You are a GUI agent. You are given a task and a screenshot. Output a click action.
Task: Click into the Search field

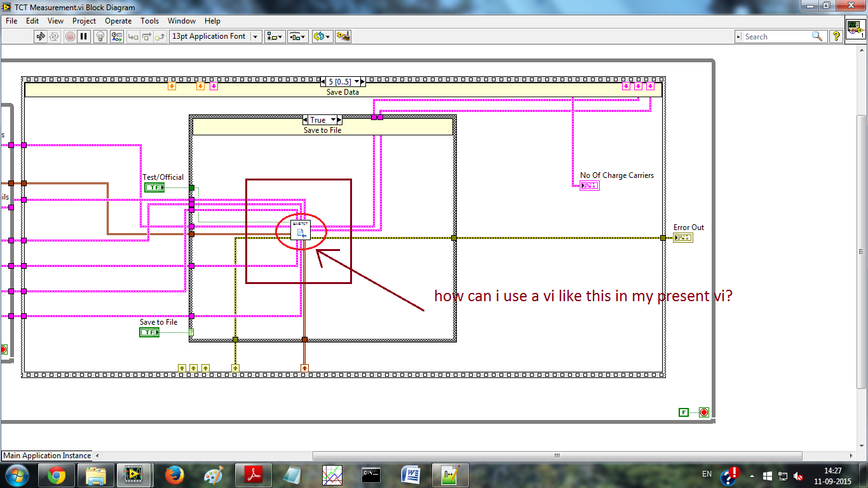pos(775,37)
